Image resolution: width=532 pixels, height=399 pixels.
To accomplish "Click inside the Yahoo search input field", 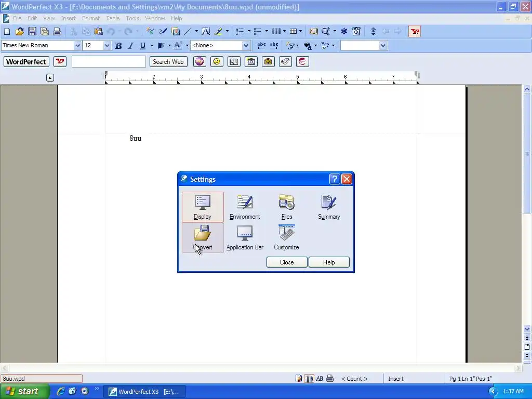I will point(109,62).
